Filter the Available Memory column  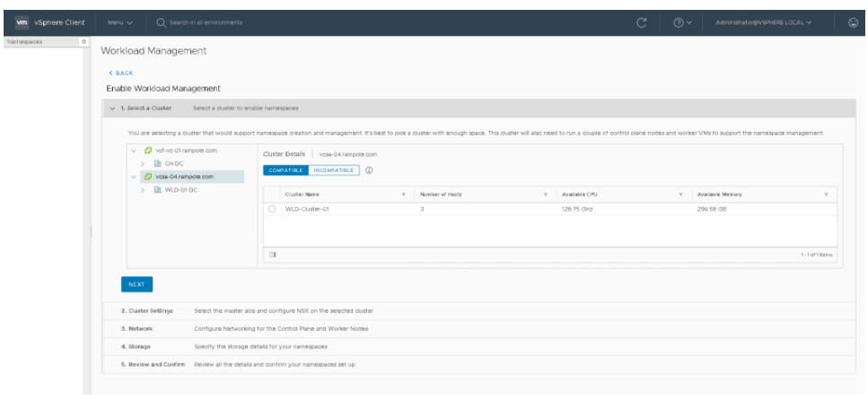pyautogui.click(x=825, y=195)
